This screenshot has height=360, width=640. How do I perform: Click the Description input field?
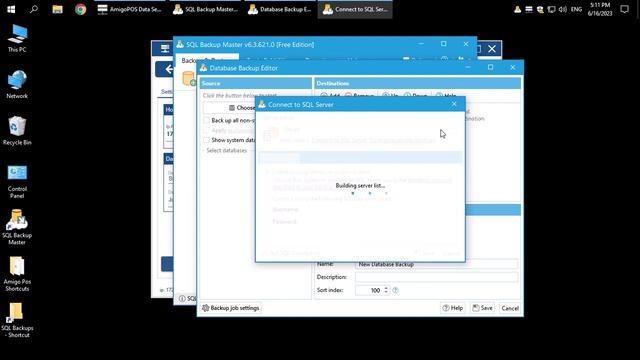(436, 277)
